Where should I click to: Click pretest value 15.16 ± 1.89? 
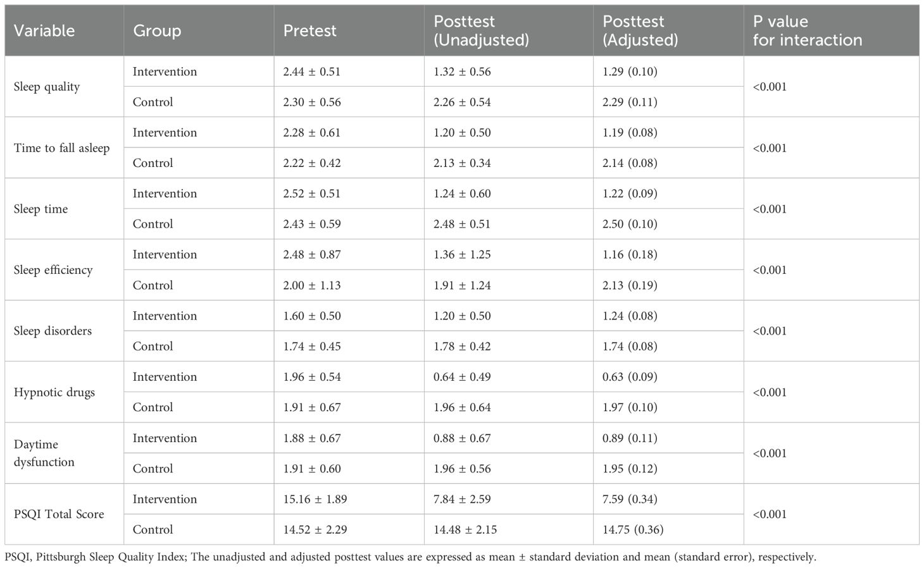tap(315, 499)
